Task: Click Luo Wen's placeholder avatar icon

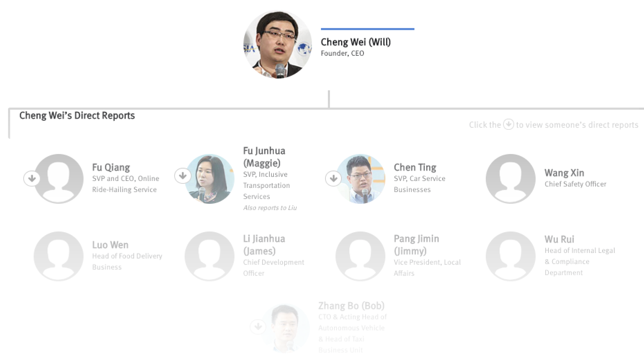Action: click(x=59, y=256)
